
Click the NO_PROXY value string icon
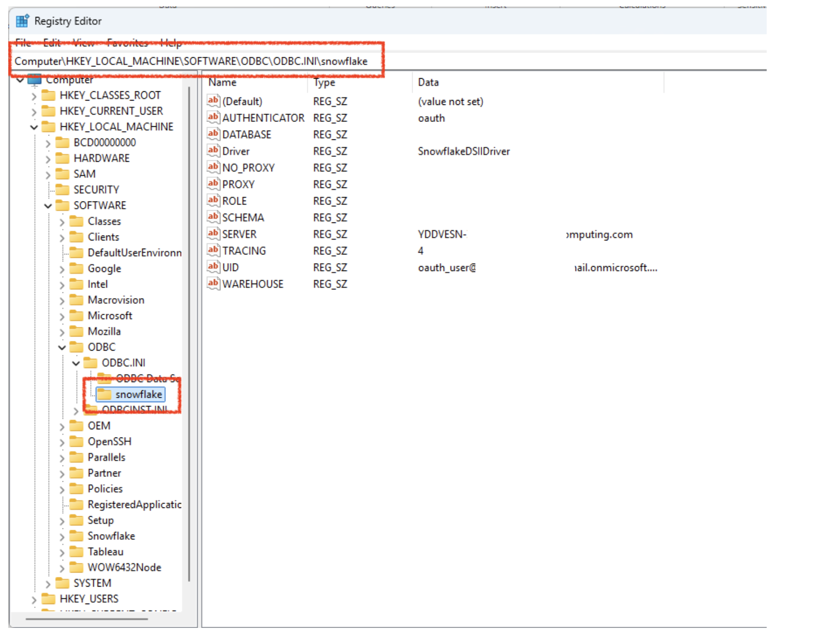coord(213,168)
